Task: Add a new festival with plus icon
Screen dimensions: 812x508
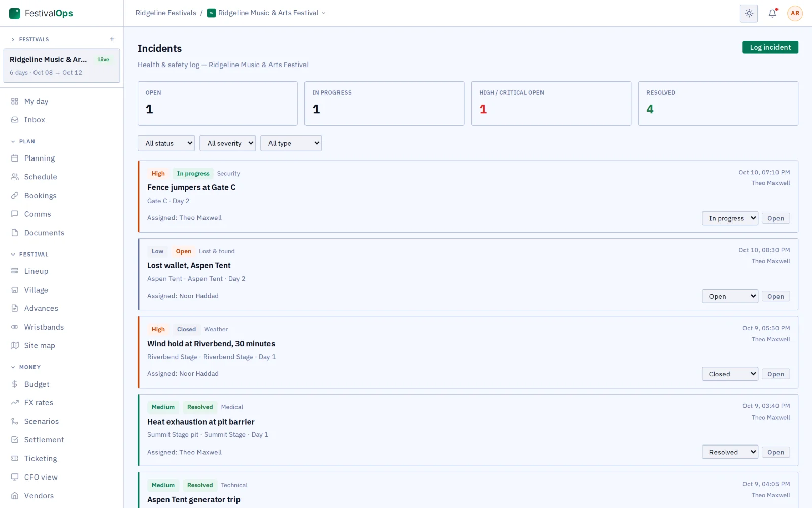Action: click(112, 39)
